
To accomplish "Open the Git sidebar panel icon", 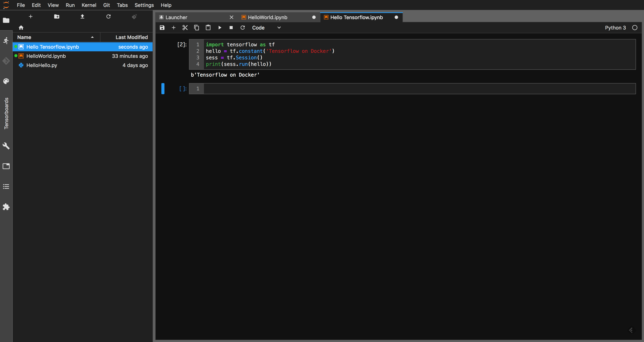I will pyautogui.click(x=6, y=61).
